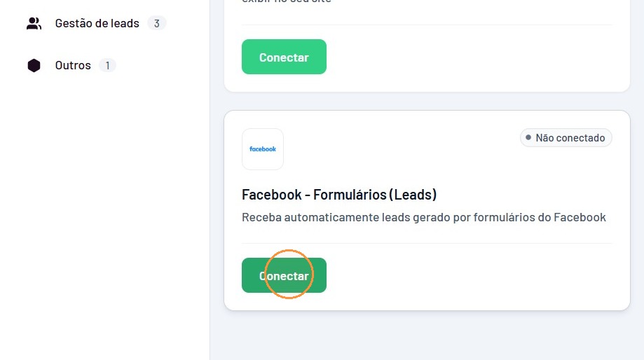644x360 pixels.
Task: Click the count badge showing 3
Action: (156, 23)
